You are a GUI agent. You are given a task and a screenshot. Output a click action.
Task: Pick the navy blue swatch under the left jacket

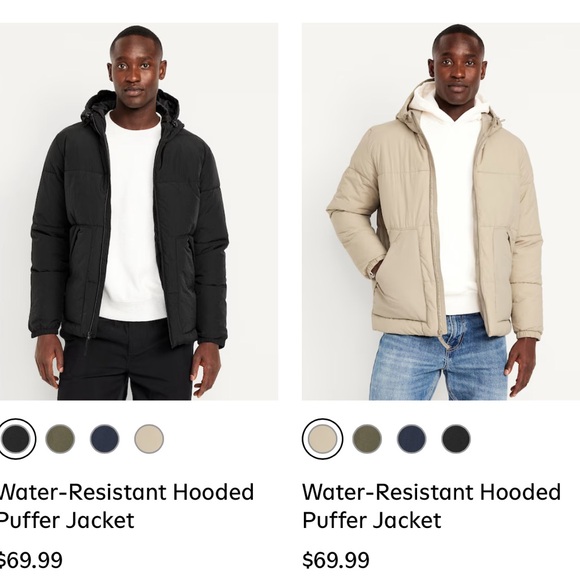105,439
